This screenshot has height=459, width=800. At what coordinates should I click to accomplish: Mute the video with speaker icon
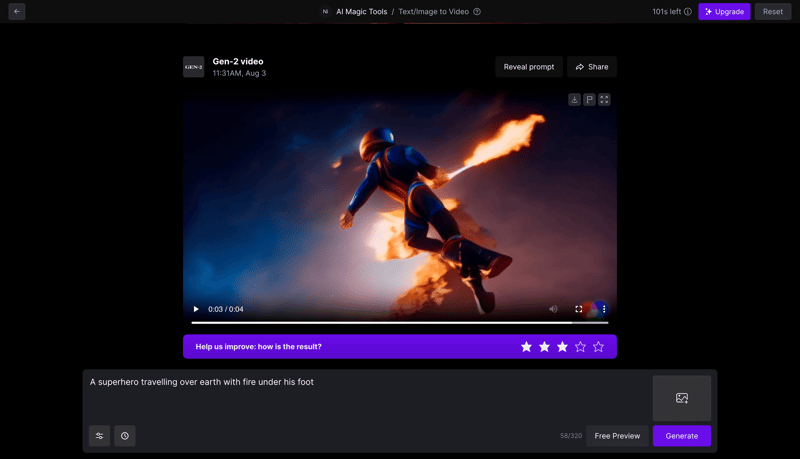(553, 309)
